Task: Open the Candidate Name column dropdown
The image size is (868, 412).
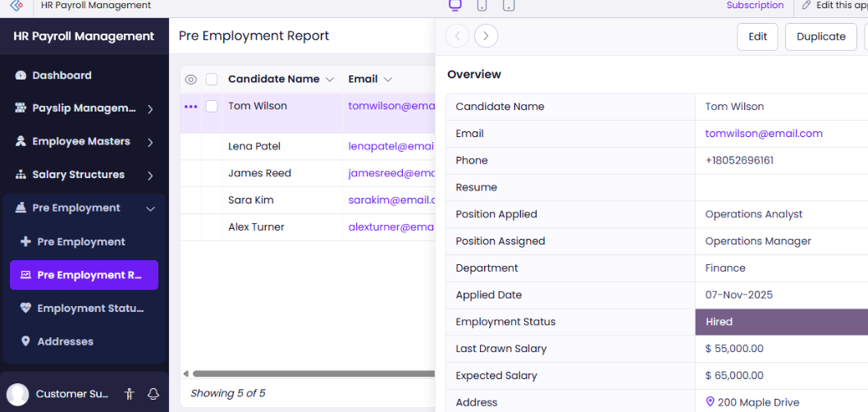Action: [x=330, y=80]
